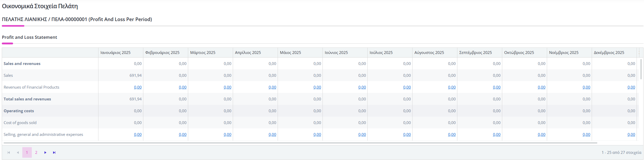Select the 'Cost of goods sold' row label
The height and width of the screenshot is (160, 644).
coord(20,123)
